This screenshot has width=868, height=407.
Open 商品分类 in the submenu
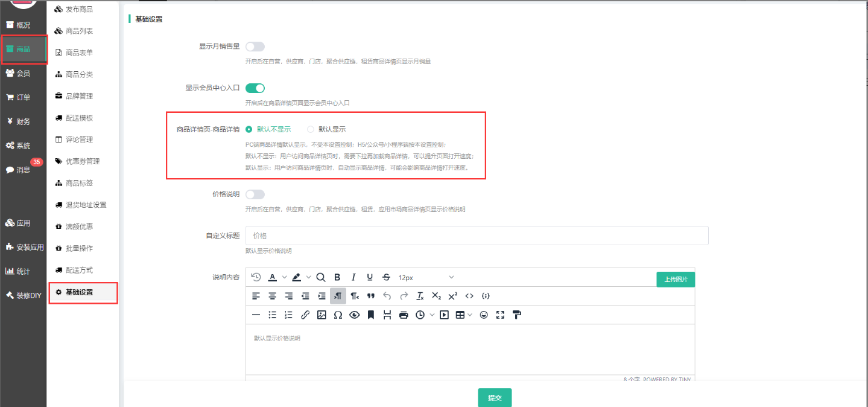79,74
